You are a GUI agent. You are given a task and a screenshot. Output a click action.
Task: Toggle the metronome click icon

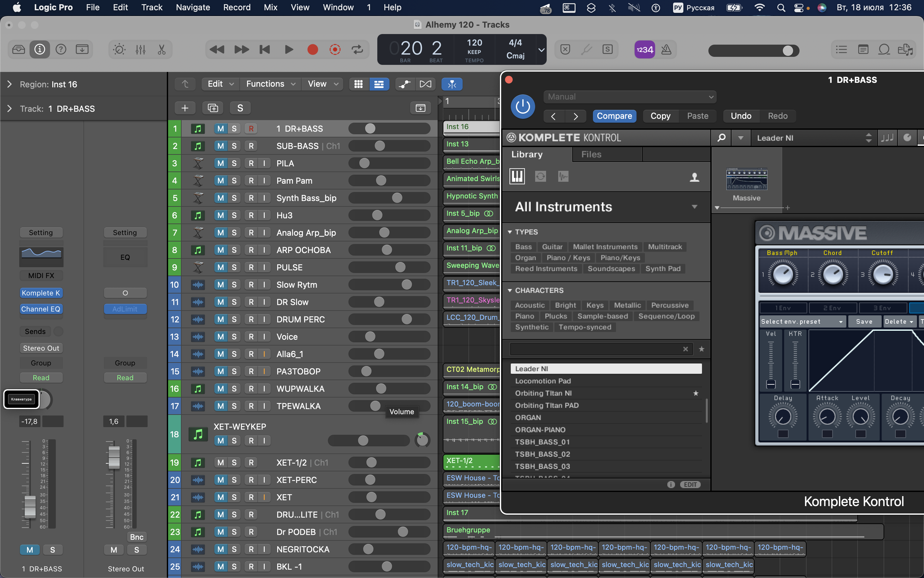pos(666,50)
